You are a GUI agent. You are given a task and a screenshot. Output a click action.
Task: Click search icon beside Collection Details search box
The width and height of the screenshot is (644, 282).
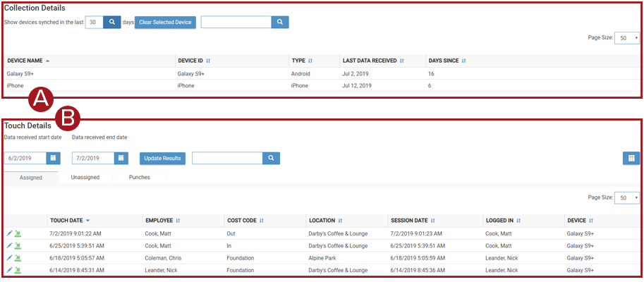point(280,22)
